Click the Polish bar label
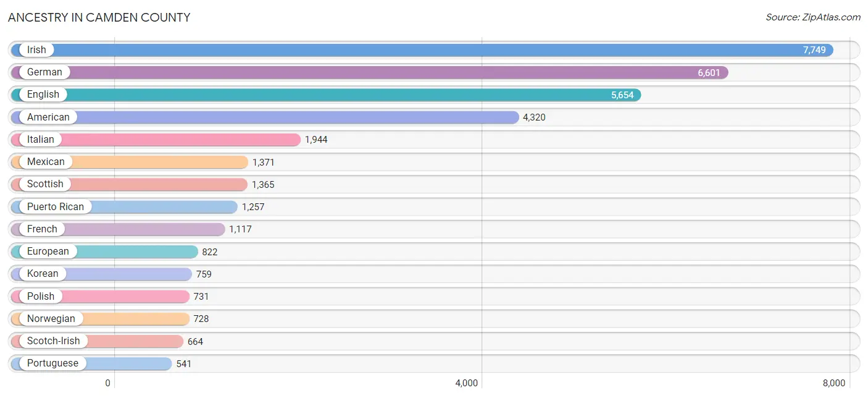 click(x=41, y=297)
